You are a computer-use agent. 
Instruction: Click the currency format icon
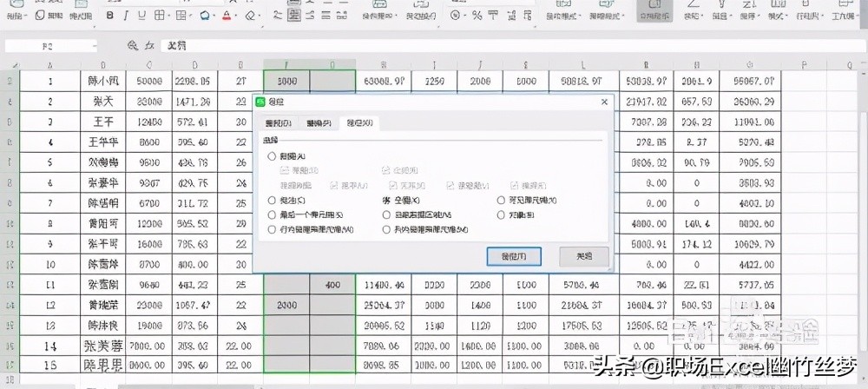pyautogui.click(x=456, y=16)
